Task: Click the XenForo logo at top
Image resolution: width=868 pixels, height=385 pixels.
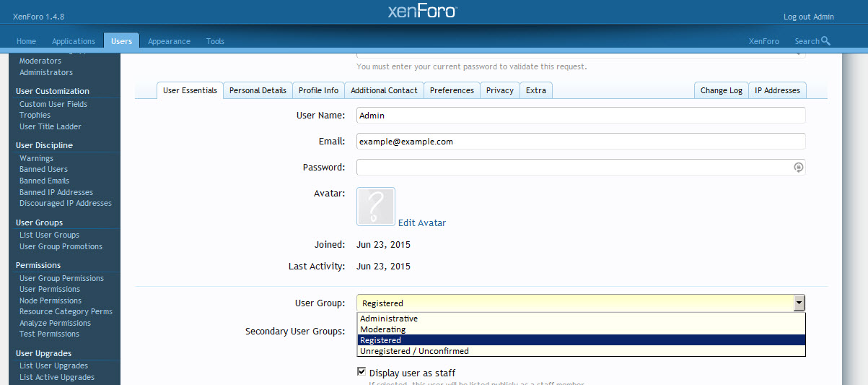Action: coord(423,12)
